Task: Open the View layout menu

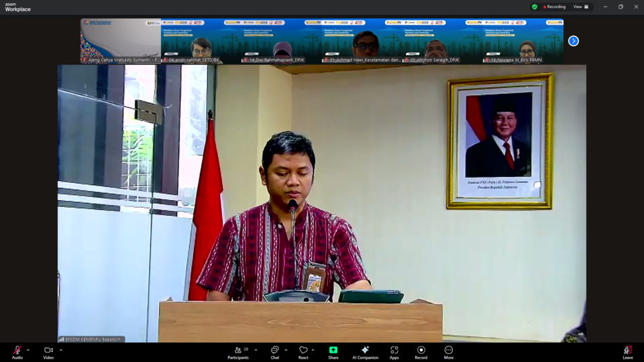Action: 580,7
